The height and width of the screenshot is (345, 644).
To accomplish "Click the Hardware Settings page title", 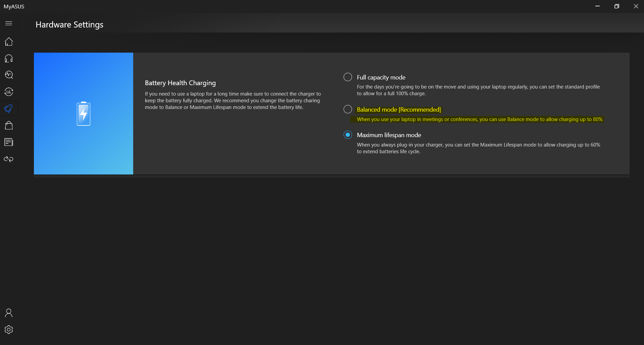I will (x=69, y=24).
